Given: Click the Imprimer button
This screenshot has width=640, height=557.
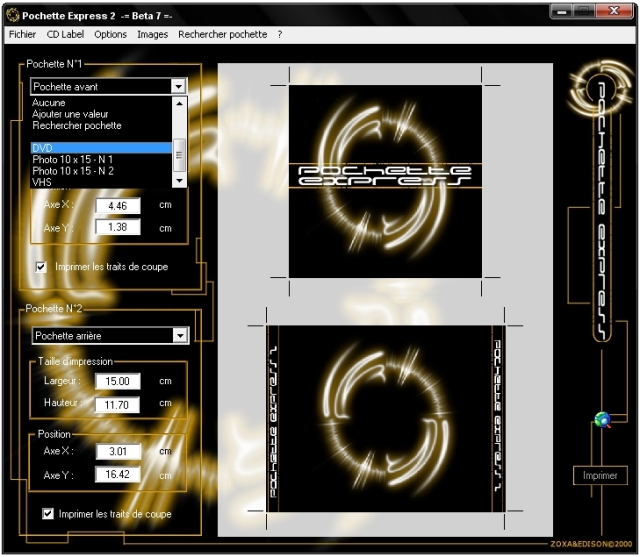Looking at the screenshot, I should click(600, 475).
